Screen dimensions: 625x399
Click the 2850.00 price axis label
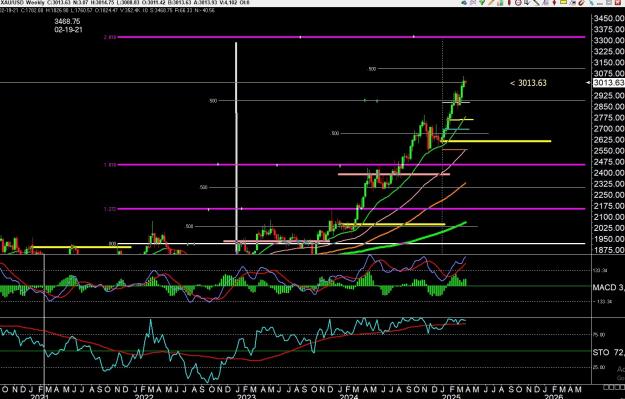point(609,107)
